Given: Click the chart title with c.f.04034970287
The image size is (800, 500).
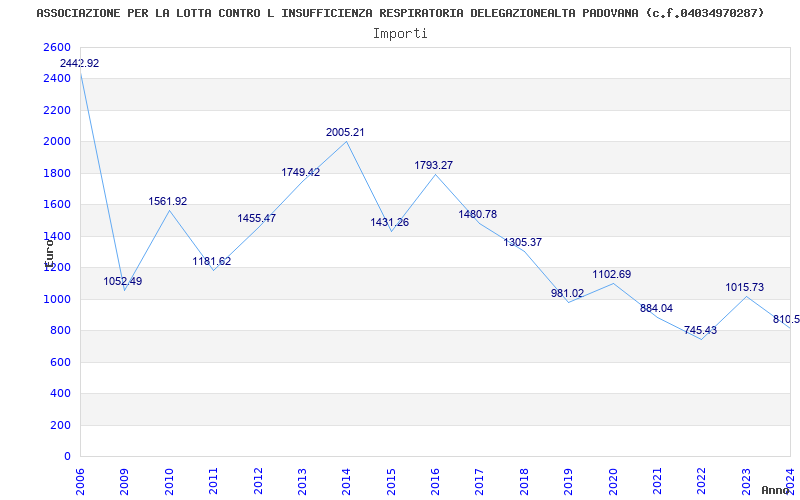Looking at the screenshot, I should point(401,13).
